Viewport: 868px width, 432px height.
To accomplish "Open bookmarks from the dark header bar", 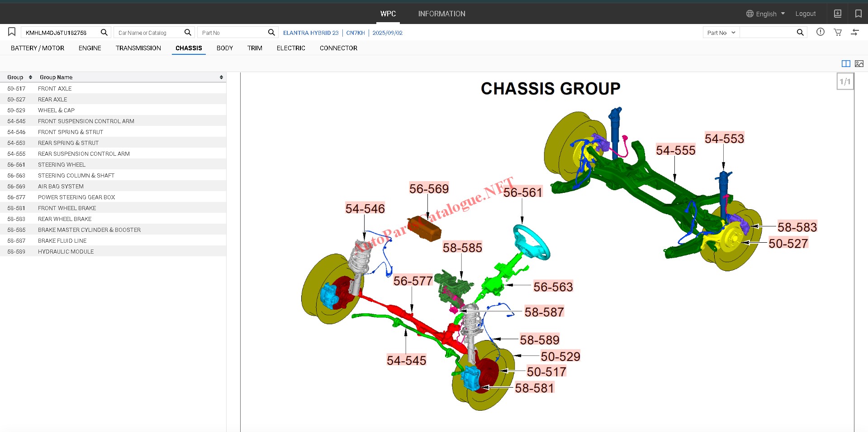I will tap(858, 14).
